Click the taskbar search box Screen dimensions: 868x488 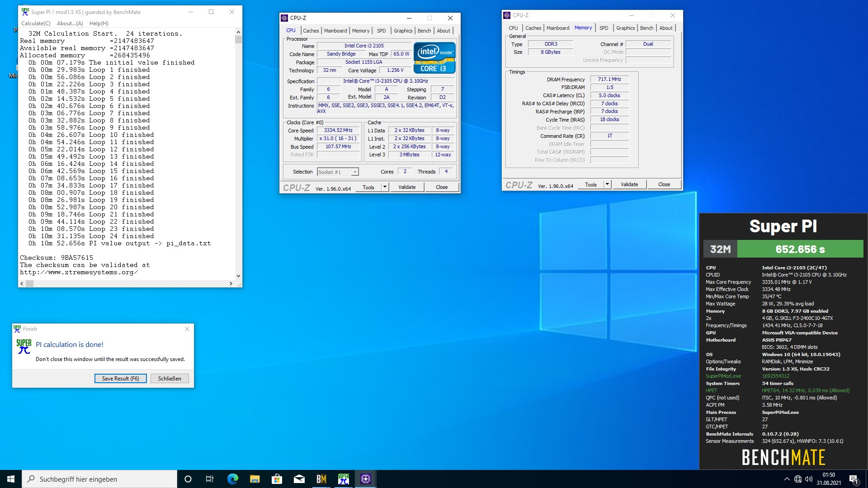click(x=99, y=479)
